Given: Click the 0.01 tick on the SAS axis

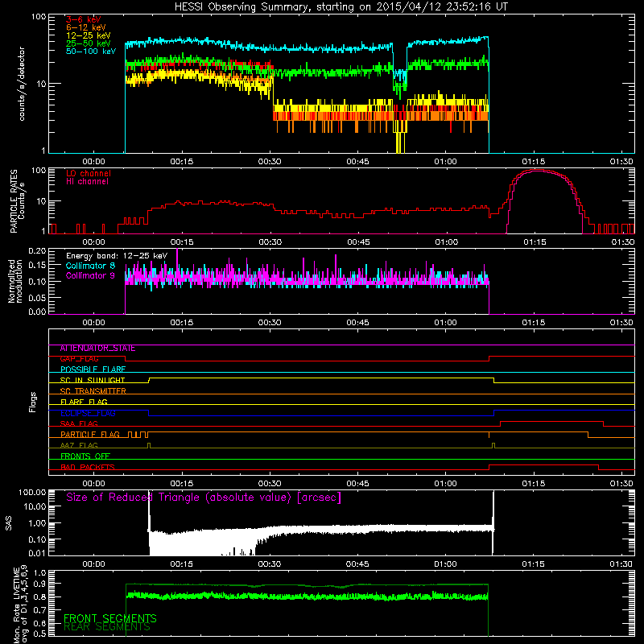Looking at the screenshot, I should (37, 553).
